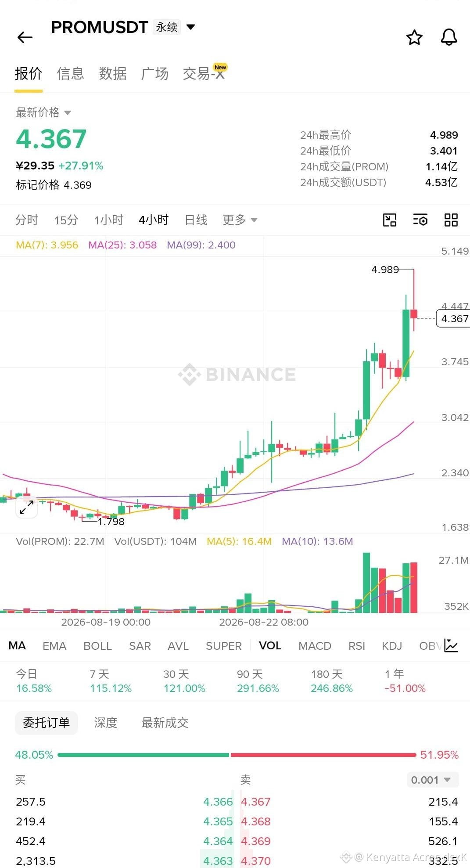Tap the MA(25): 3.058 legend

point(122,245)
